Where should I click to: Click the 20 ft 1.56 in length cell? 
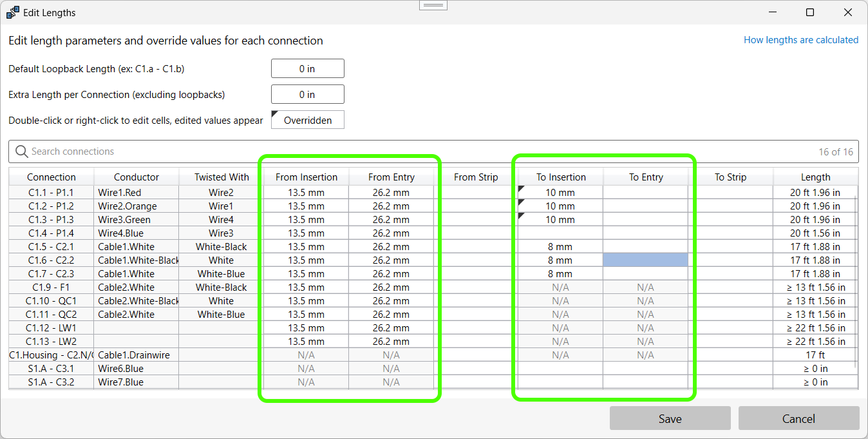(x=815, y=233)
